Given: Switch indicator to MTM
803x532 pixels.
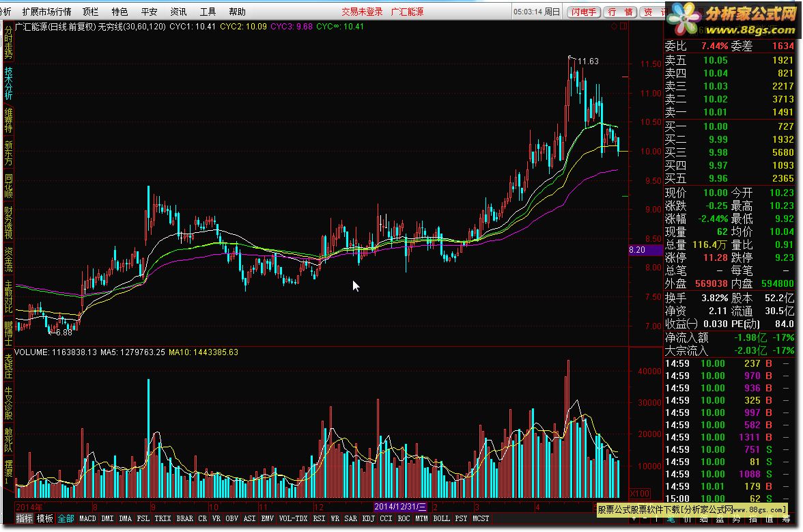Looking at the screenshot, I should pos(422,518).
